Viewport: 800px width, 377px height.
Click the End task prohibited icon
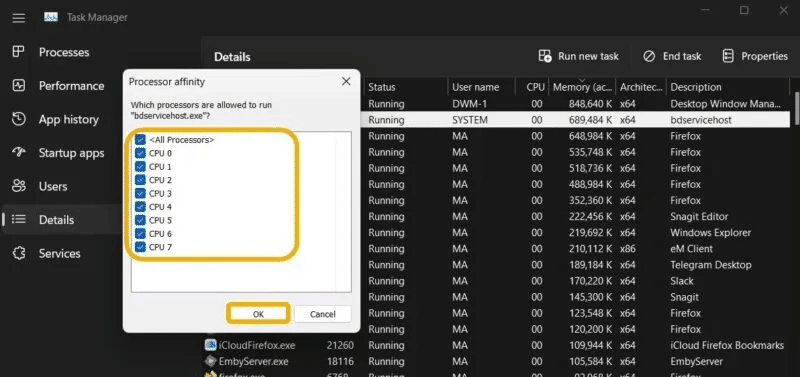click(649, 56)
